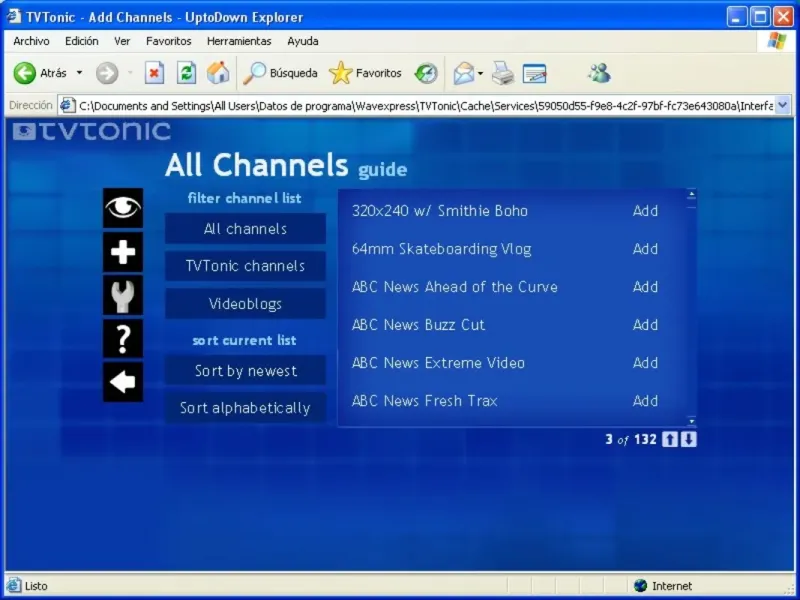Click the left arrow back icon in sidebar
This screenshot has height=600, width=800.
click(x=123, y=382)
